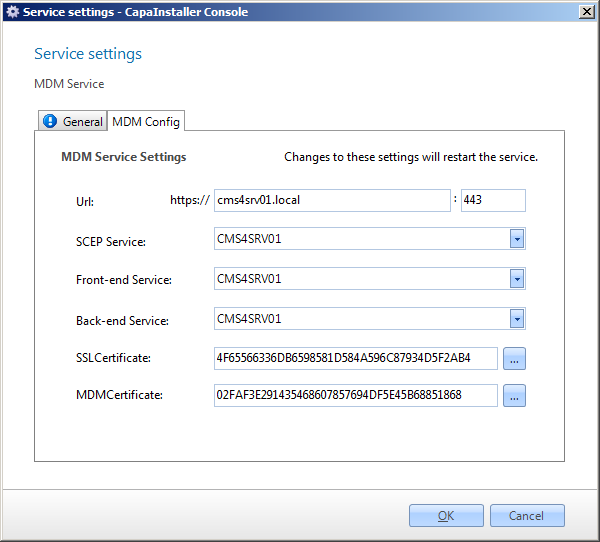Close the Service settings window
This screenshot has width=600, height=542.
pyautogui.click(x=587, y=12)
